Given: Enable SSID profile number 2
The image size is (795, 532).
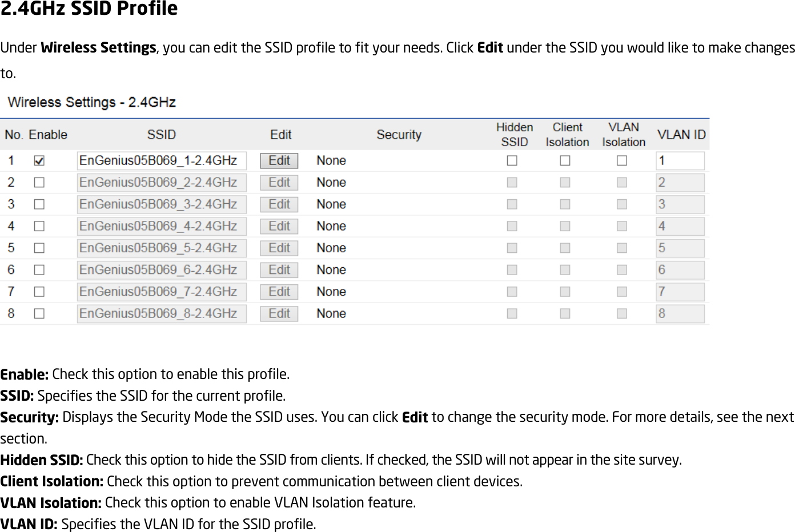Looking at the screenshot, I should tap(39, 183).
